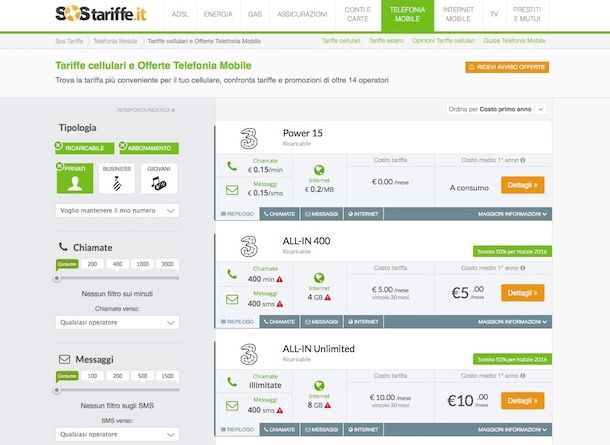610x445 pixels.
Task: Toggle the Ricaricabile tariff type filter
Action: [85, 148]
